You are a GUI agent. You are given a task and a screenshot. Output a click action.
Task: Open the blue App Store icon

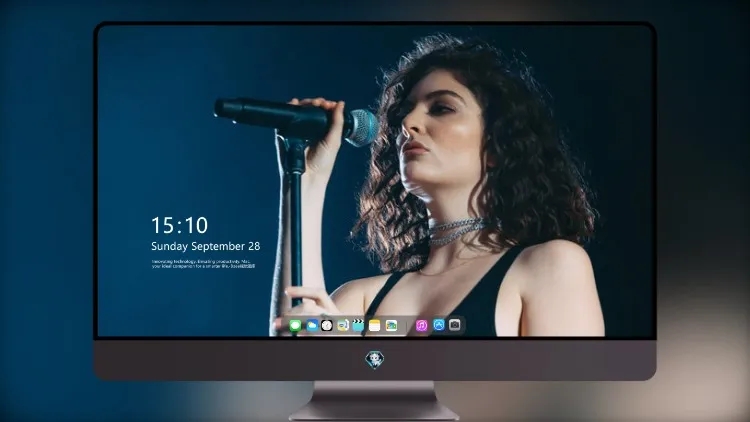(x=439, y=325)
